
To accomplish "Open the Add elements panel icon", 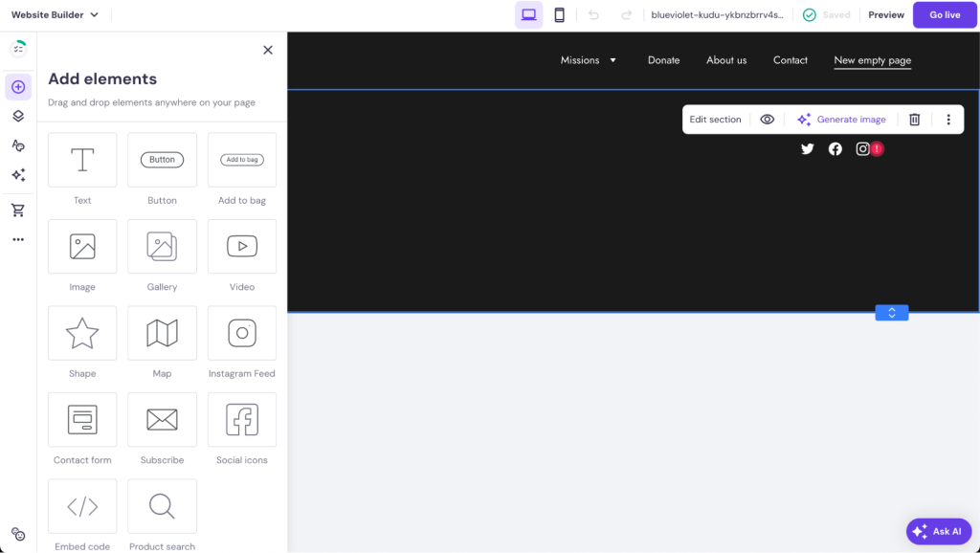I will coord(17,86).
